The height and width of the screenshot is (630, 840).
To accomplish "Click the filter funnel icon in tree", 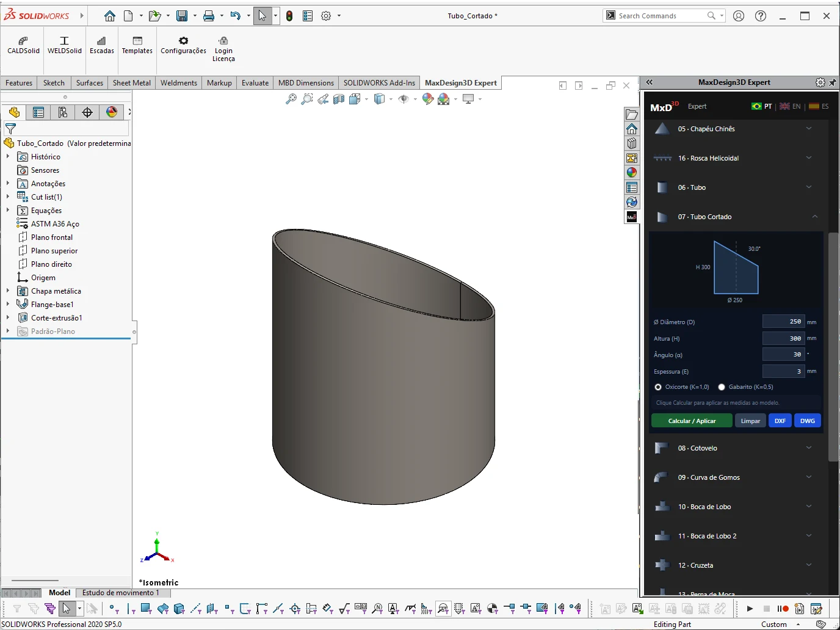I will (x=10, y=129).
